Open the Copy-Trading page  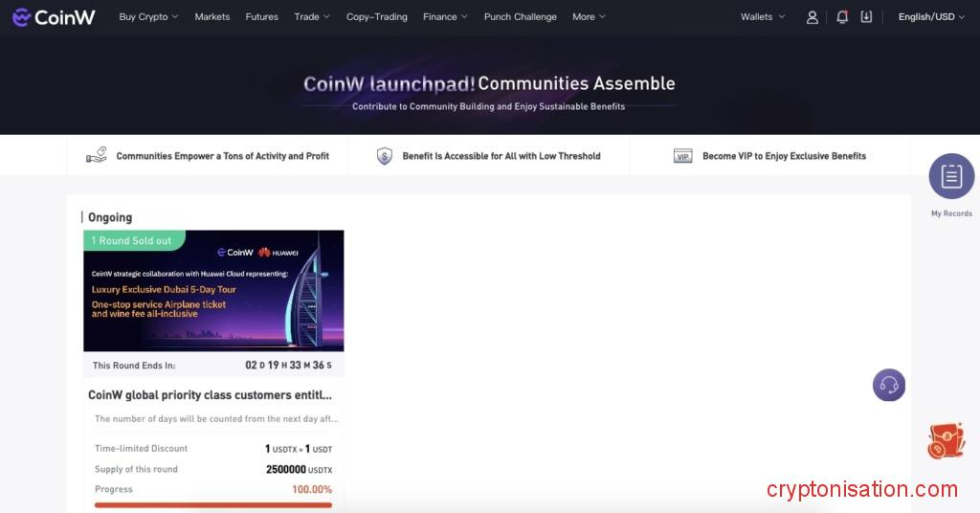(x=376, y=17)
